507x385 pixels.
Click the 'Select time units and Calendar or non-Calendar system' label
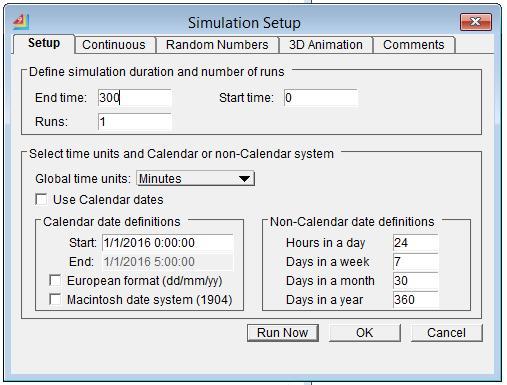181,154
